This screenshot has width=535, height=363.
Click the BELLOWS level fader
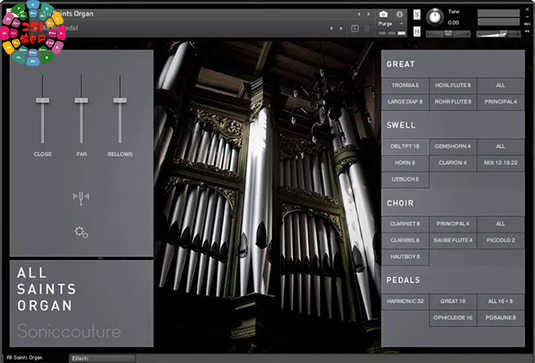coord(120,100)
